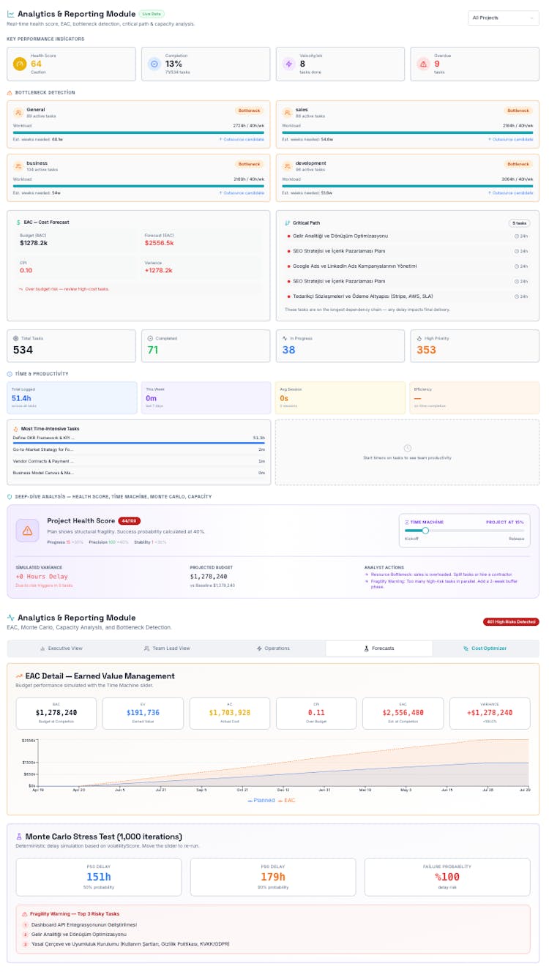Click the Monte Carlo flask icon
The height and width of the screenshot is (980, 549).
coord(20,837)
